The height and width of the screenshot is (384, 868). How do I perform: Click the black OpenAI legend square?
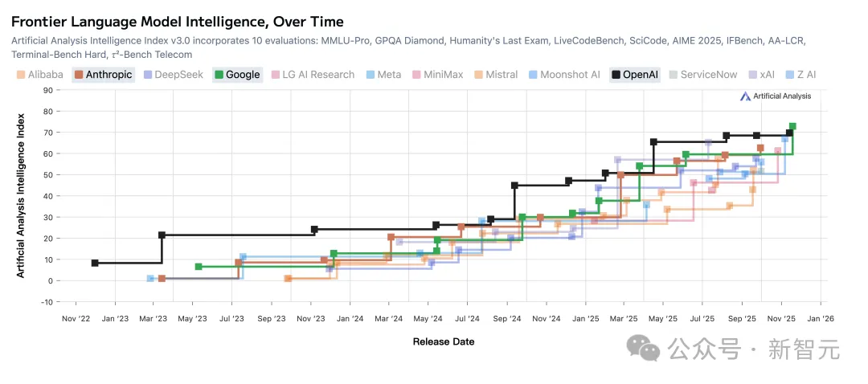pos(616,75)
